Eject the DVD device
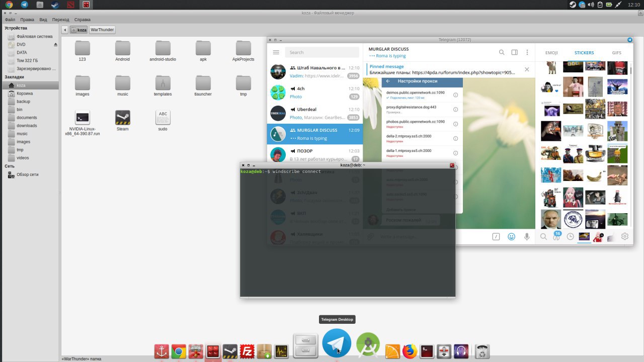This screenshot has height=362, width=644. pos(56,44)
